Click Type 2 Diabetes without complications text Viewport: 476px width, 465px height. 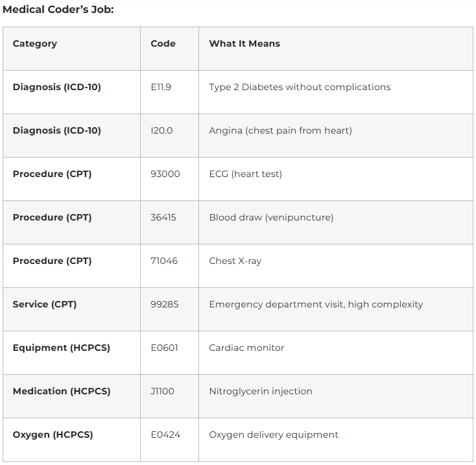(x=300, y=87)
